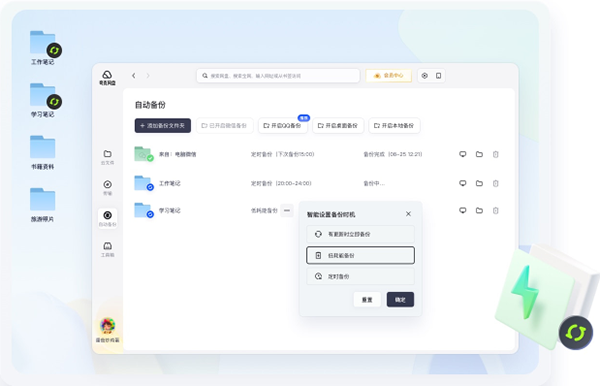This screenshot has height=386, width=600.
Task: Open folder icon in 学习笔记 row
Action: [479, 210]
